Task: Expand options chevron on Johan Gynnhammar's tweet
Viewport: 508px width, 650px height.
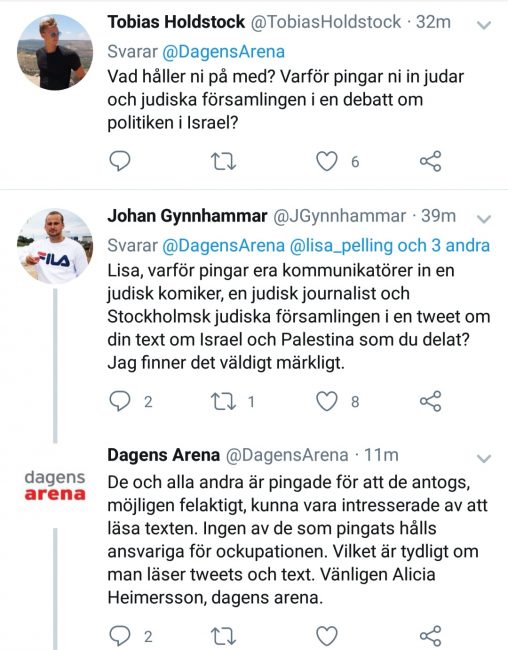Action: (x=484, y=218)
